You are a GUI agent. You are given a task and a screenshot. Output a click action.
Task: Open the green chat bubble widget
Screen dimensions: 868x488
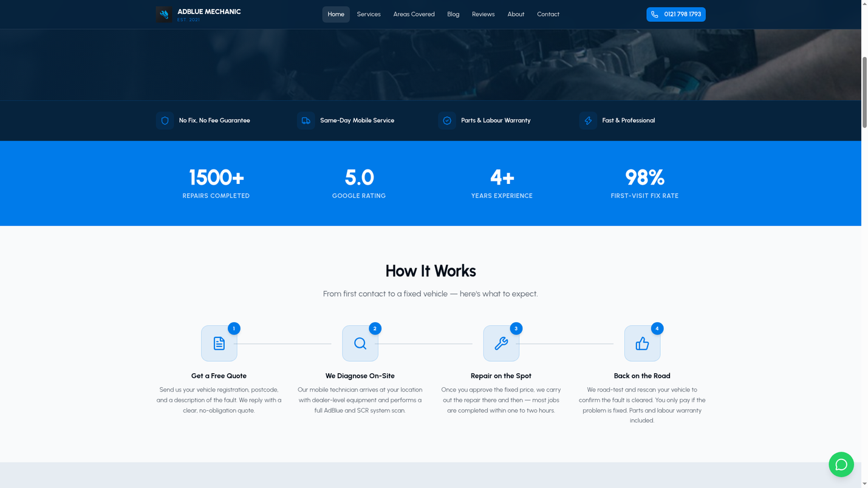[841, 464]
